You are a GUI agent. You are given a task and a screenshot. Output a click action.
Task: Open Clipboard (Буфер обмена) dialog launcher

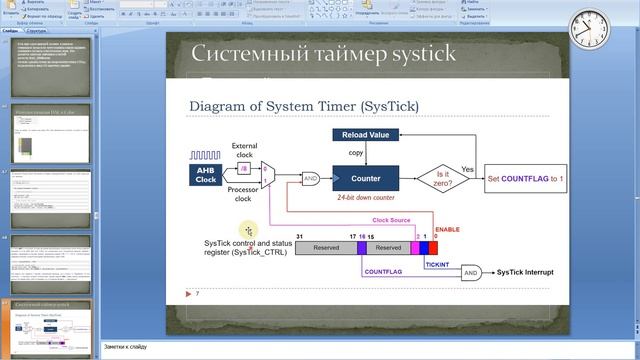point(62,23)
